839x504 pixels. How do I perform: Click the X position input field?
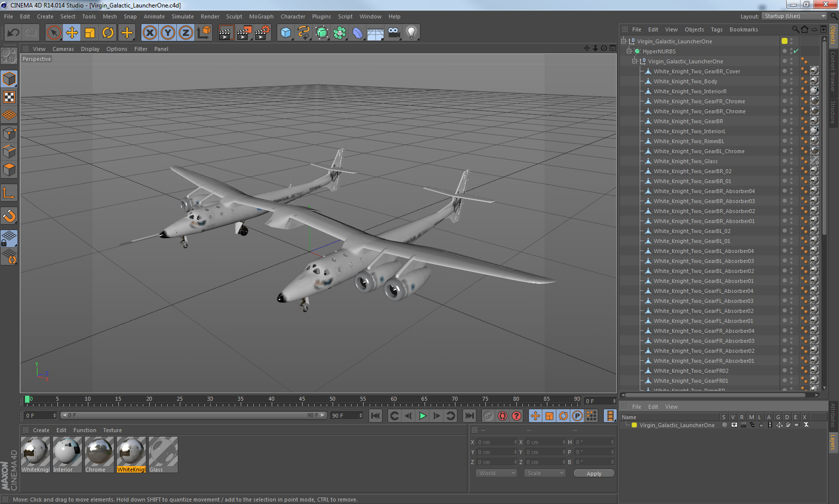click(x=497, y=442)
